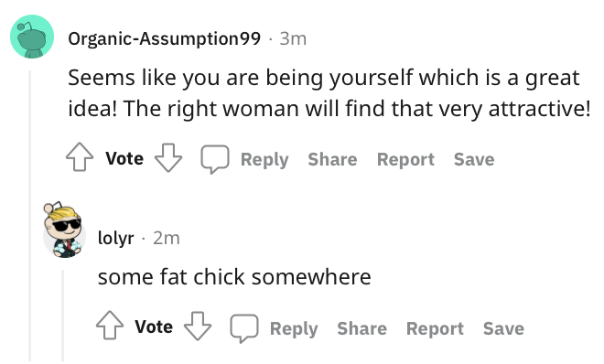Collapse thread line under lolyr's comment
The height and width of the screenshot is (364, 604).
click(x=63, y=316)
